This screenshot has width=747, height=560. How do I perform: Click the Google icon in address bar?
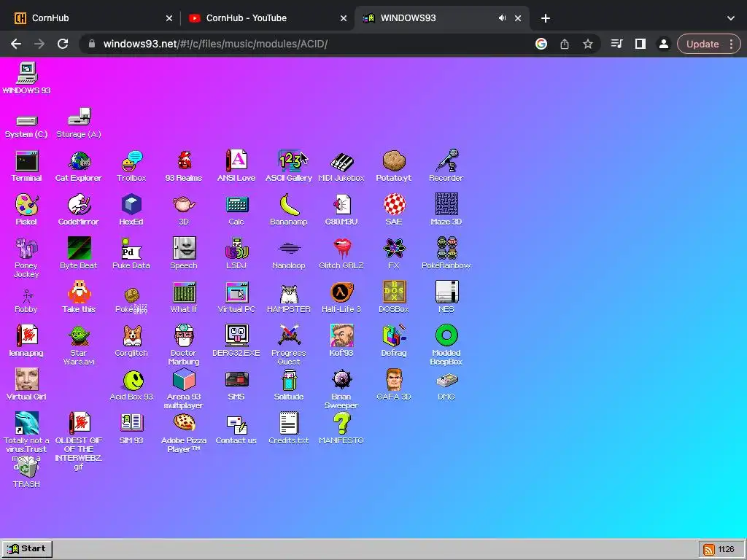(541, 44)
